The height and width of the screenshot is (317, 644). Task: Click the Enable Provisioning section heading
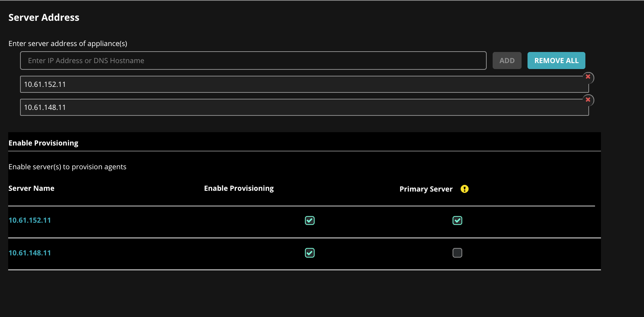tap(43, 143)
